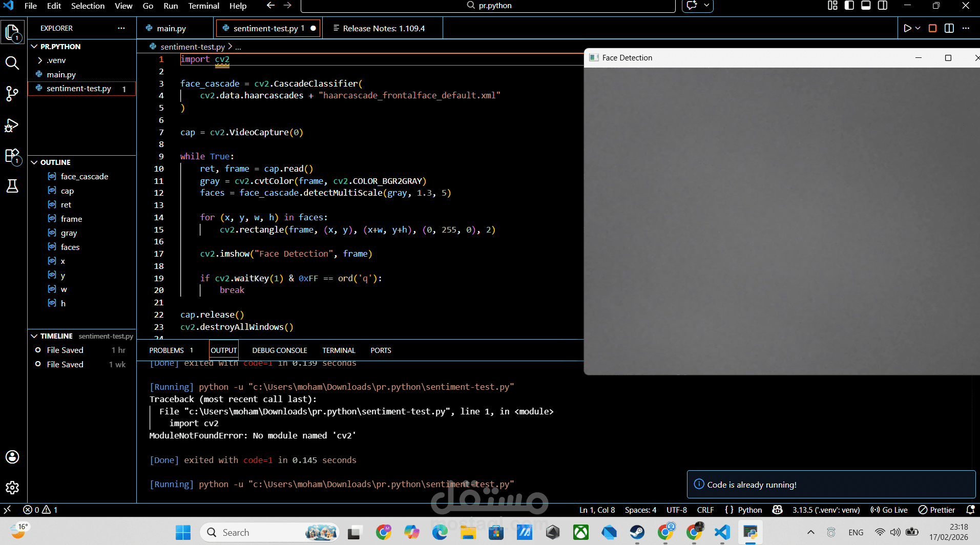Open the Xbox app from the taskbar
Viewport: 980px width, 545px height.
(x=581, y=533)
